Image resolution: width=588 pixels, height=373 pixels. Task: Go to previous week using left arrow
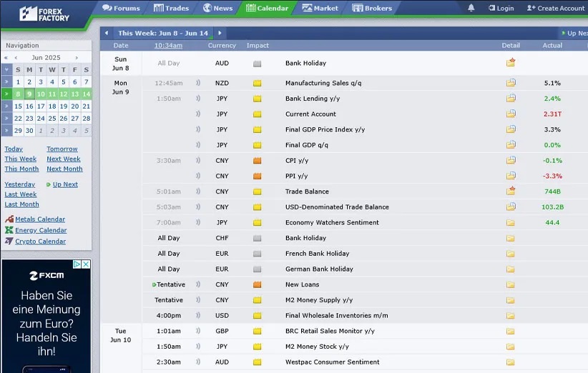pos(107,33)
